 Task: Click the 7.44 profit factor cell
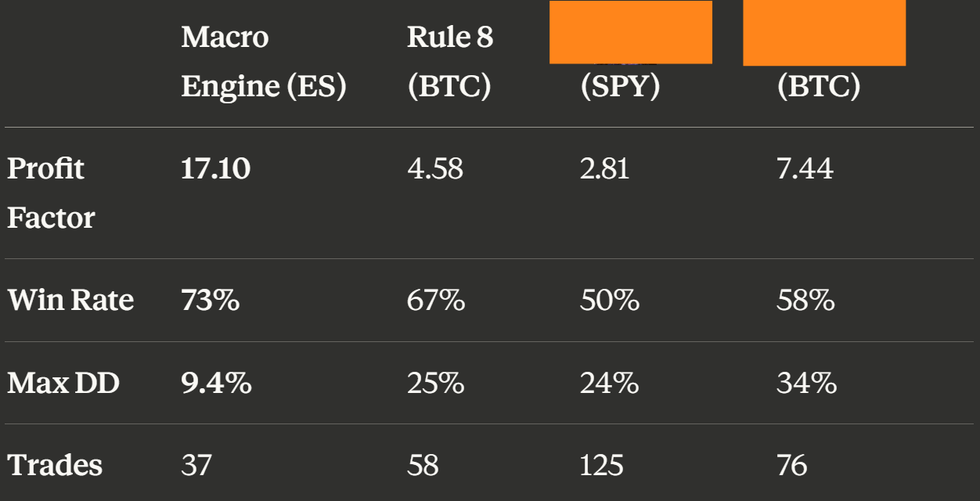pyautogui.click(x=805, y=168)
